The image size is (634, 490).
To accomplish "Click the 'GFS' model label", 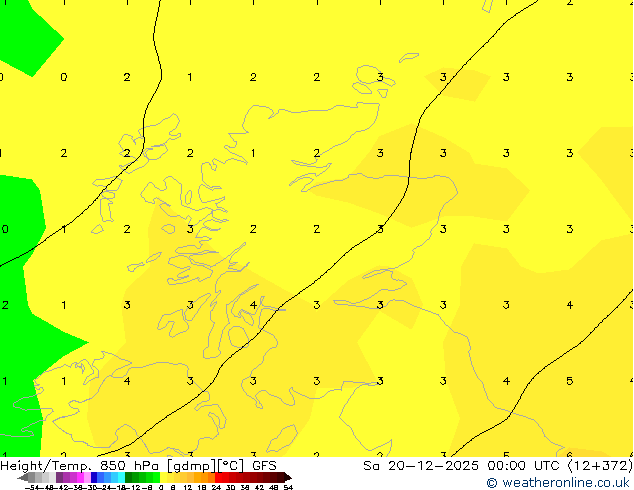I will pyautogui.click(x=264, y=466).
